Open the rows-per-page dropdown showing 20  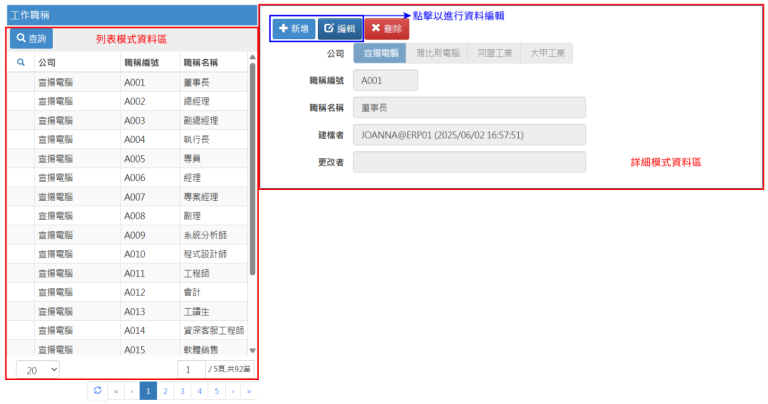[38, 370]
